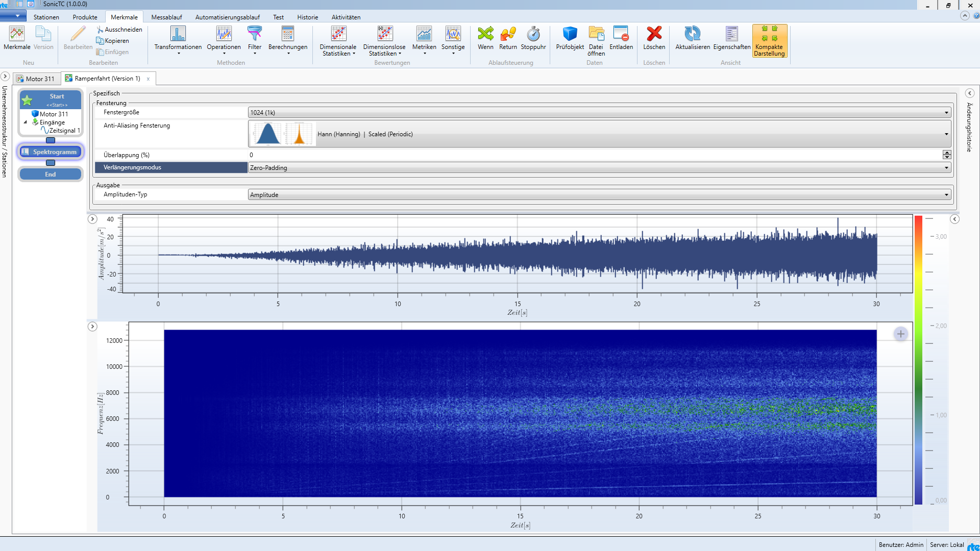Image resolution: width=980 pixels, height=551 pixels.
Task: Increase Überlappung with the spinner control
Action: pos(948,153)
